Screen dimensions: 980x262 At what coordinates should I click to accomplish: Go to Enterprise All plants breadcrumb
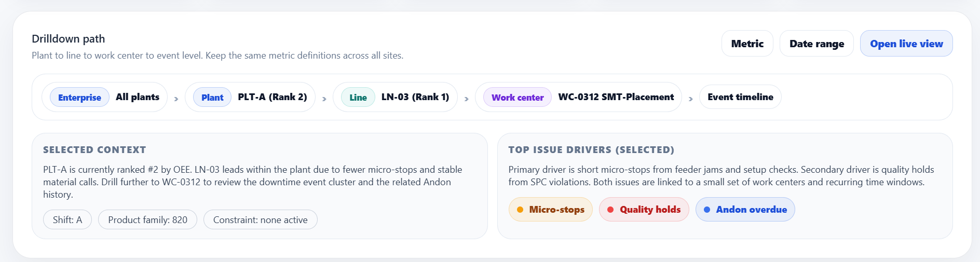(x=105, y=97)
